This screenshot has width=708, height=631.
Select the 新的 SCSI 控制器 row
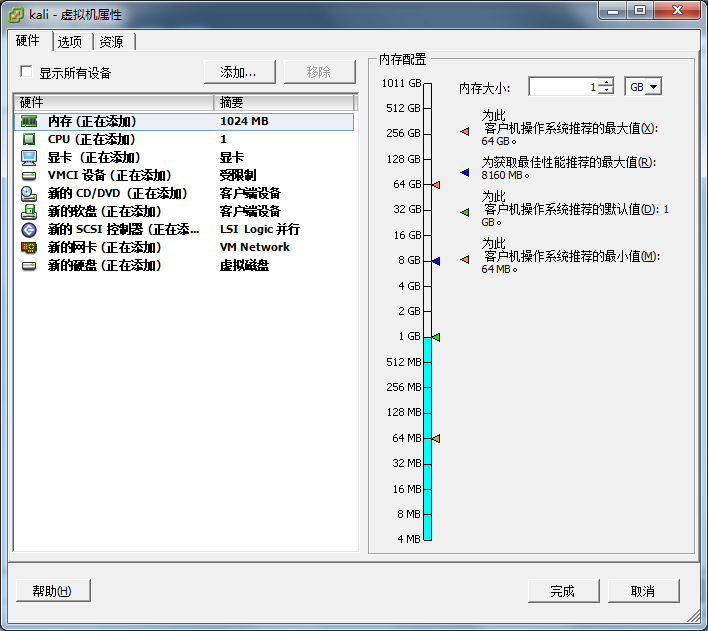[184, 230]
